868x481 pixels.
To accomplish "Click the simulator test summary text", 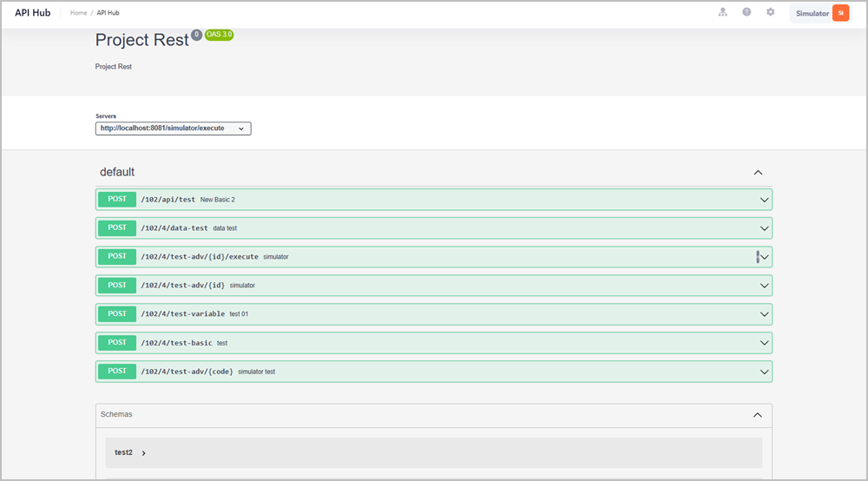I will pos(256,372).
